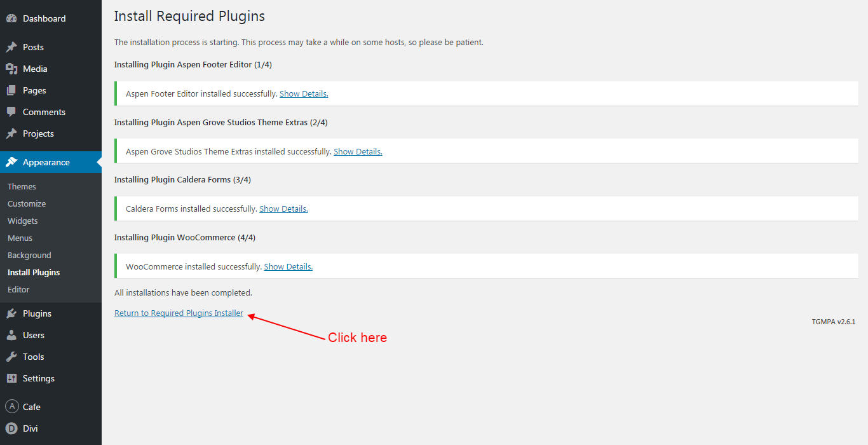Click 'WooCommerce installed successfully.' message text
The height and width of the screenshot is (445, 868).
194,266
